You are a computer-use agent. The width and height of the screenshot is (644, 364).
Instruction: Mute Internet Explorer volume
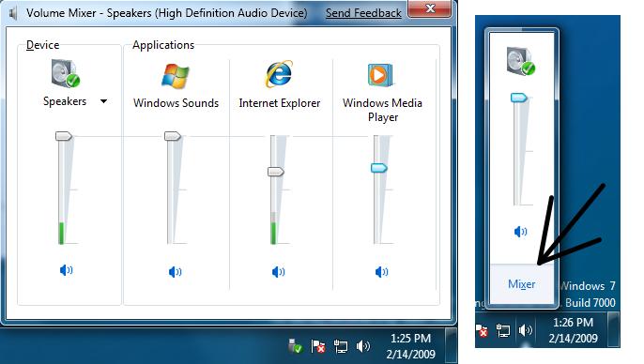point(279,272)
